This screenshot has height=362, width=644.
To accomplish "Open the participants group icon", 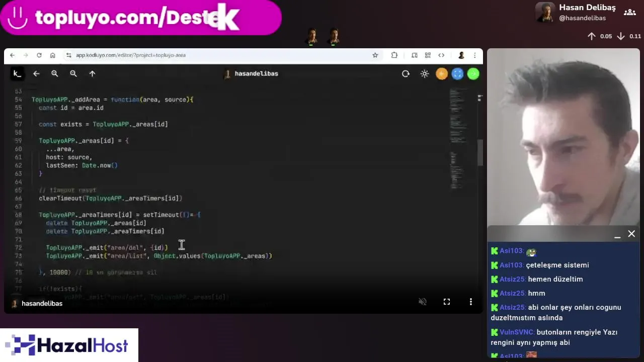I will (x=630, y=12).
